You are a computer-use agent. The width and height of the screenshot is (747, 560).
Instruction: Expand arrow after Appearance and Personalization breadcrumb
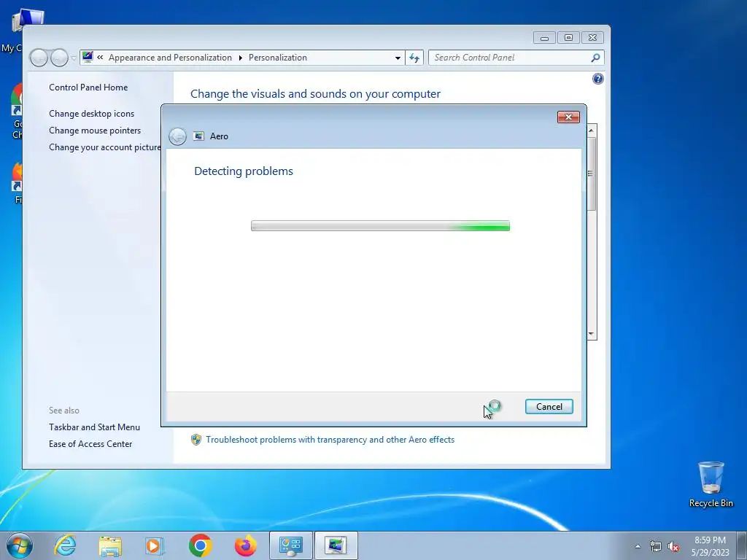pos(240,58)
